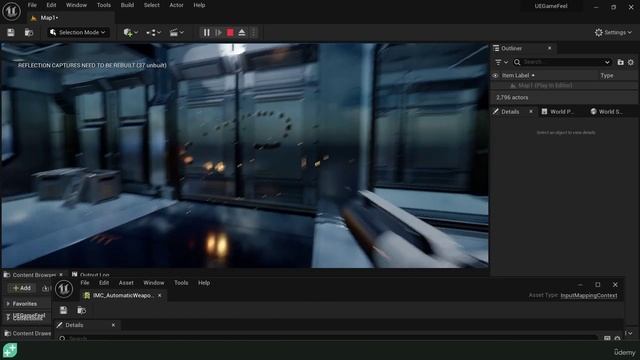Open the Window menu in main editor
This screenshot has height=360, width=640.
point(76,5)
